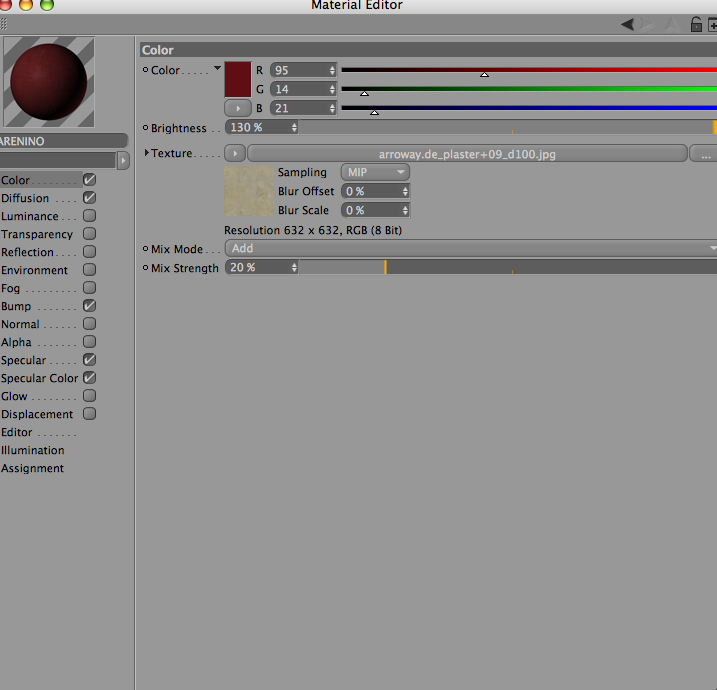Viewport: 717px width, 690px height.
Task: Click the arroway.de_plaster+09_d100.jpg texture button
Action: click(467, 154)
